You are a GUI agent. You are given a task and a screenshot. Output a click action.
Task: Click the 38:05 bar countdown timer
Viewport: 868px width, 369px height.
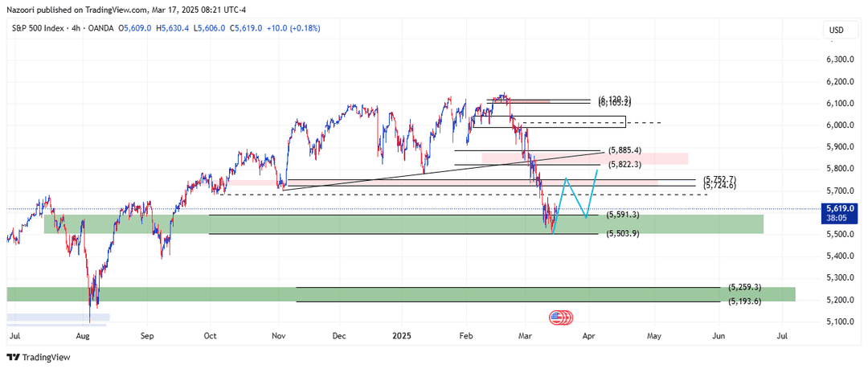(x=837, y=217)
